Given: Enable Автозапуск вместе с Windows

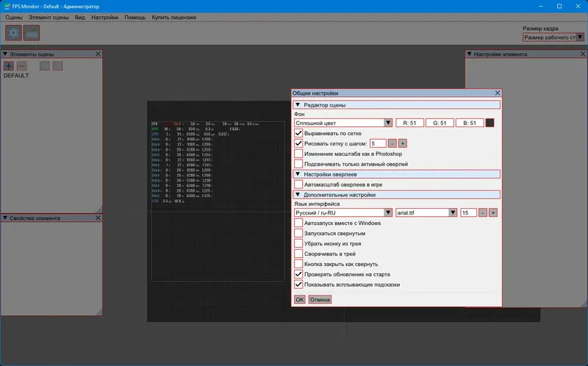Looking at the screenshot, I should 298,223.
